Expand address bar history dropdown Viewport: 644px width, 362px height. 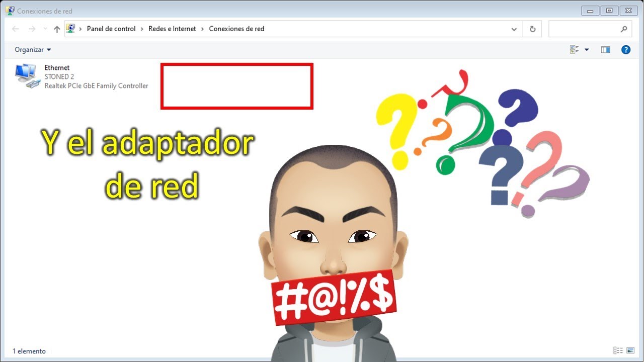click(x=514, y=29)
